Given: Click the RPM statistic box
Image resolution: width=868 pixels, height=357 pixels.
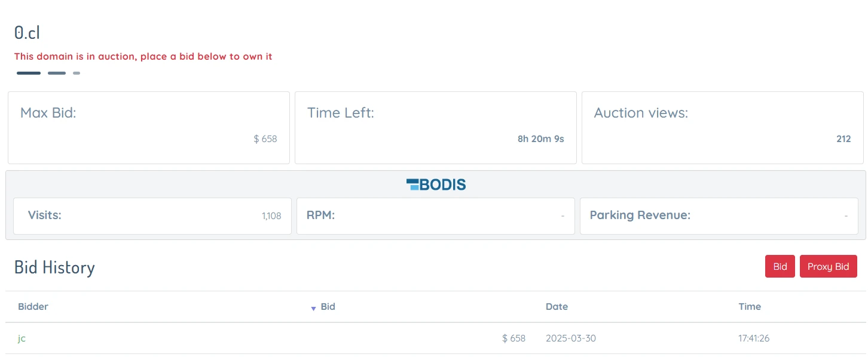Looking at the screenshot, I should pyautogui.click(x=435, y=216).
